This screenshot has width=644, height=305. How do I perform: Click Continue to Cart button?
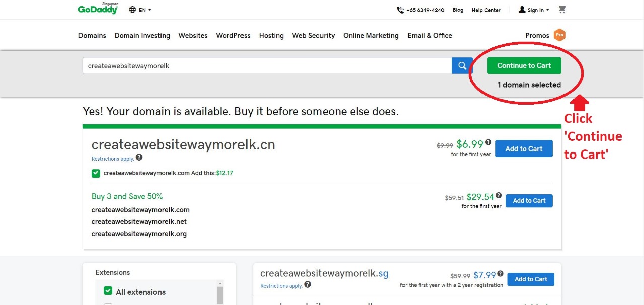click(x=524, y=65)
